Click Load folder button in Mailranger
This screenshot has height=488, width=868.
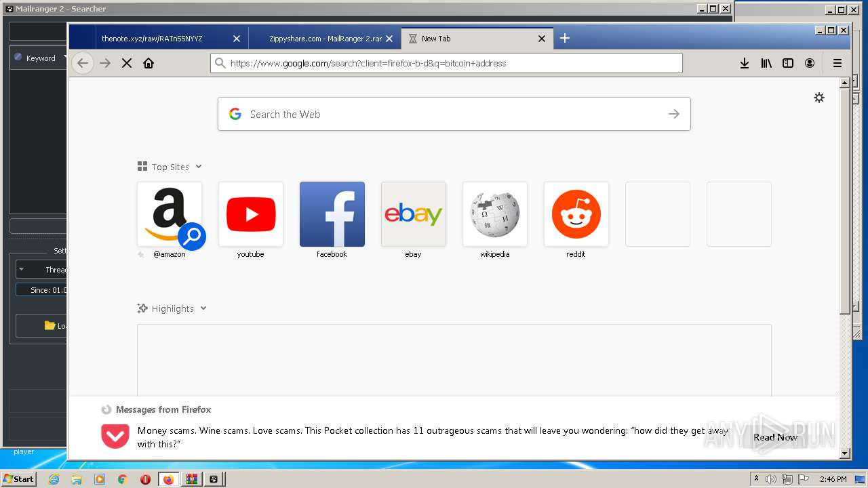coord(42,326)
